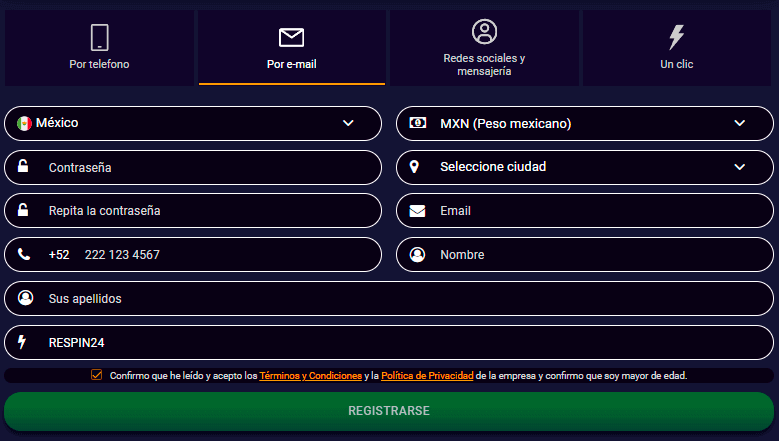Click the padlock icon beside Contraseña
This screenshot has width=779, height=441.
pos(23,168)
